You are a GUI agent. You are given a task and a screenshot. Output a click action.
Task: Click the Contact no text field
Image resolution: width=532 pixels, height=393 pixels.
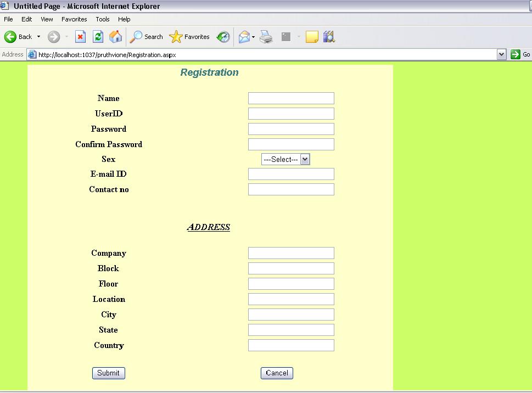tap(291, 189)
